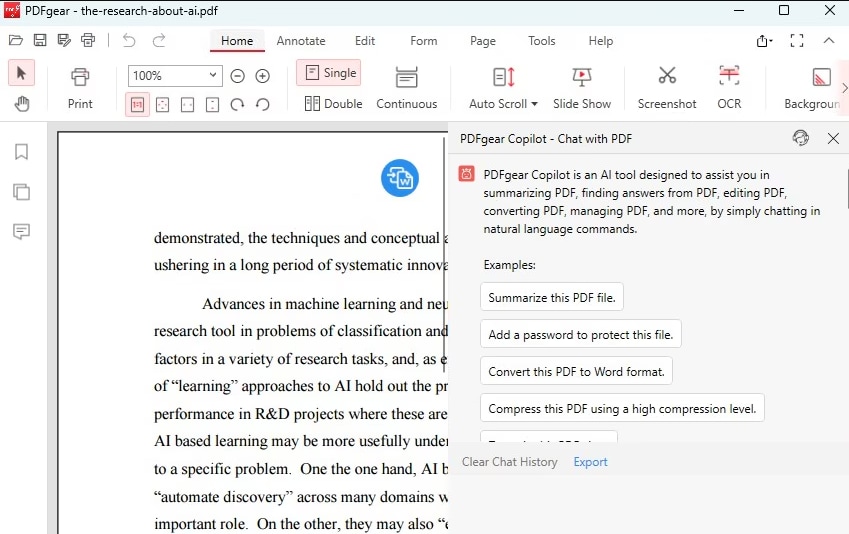
Task: Click the large Print button
Action: click(80, 88)
